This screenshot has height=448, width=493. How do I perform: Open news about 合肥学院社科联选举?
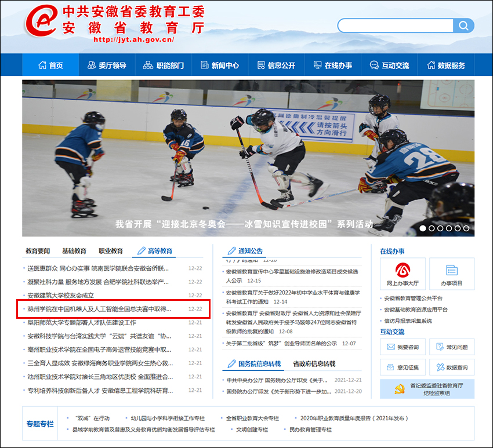(98, 282)
